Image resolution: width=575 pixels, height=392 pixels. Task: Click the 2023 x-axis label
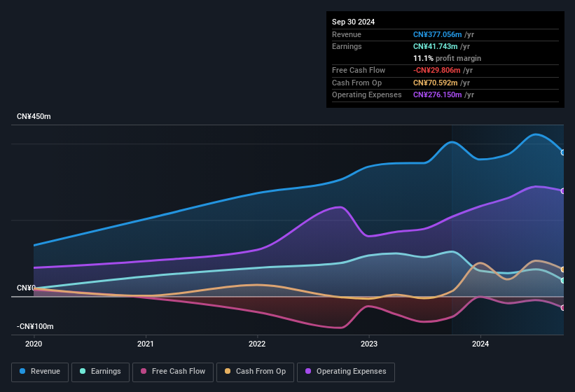(369, 344)
